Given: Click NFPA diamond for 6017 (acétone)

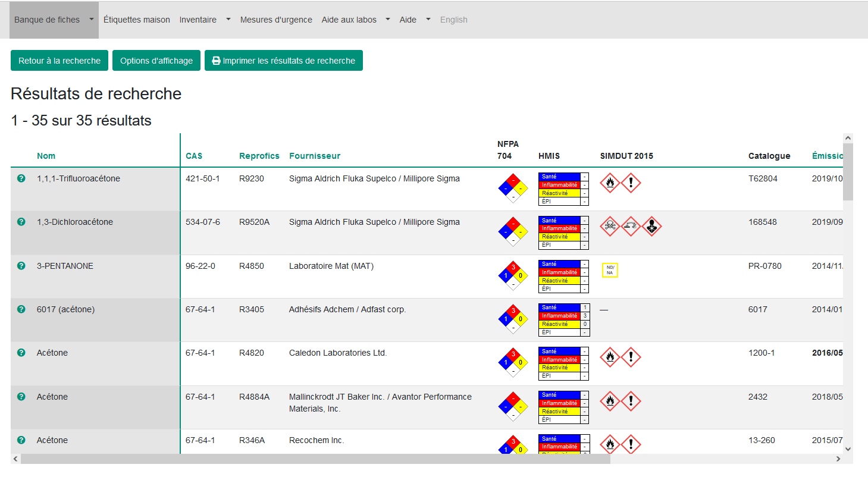Looking at the screenshot, I should pos(513,319).
